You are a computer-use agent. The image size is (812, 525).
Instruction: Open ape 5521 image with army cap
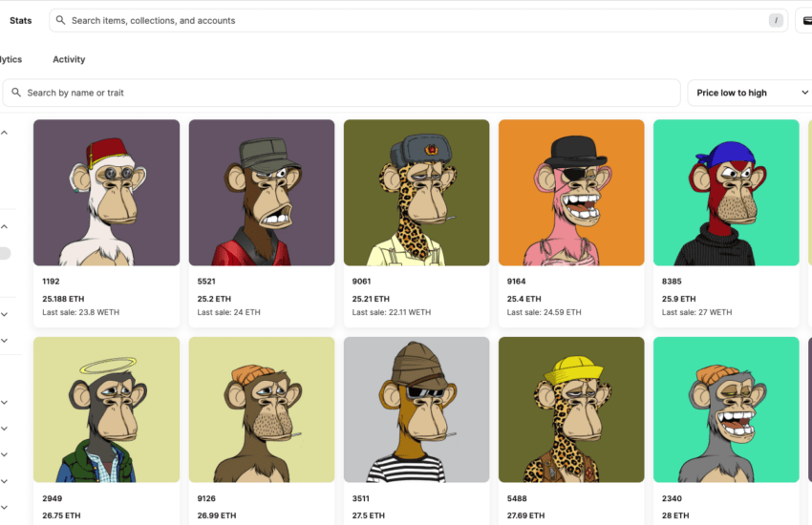pyautogui.click(x=262, y=193)
